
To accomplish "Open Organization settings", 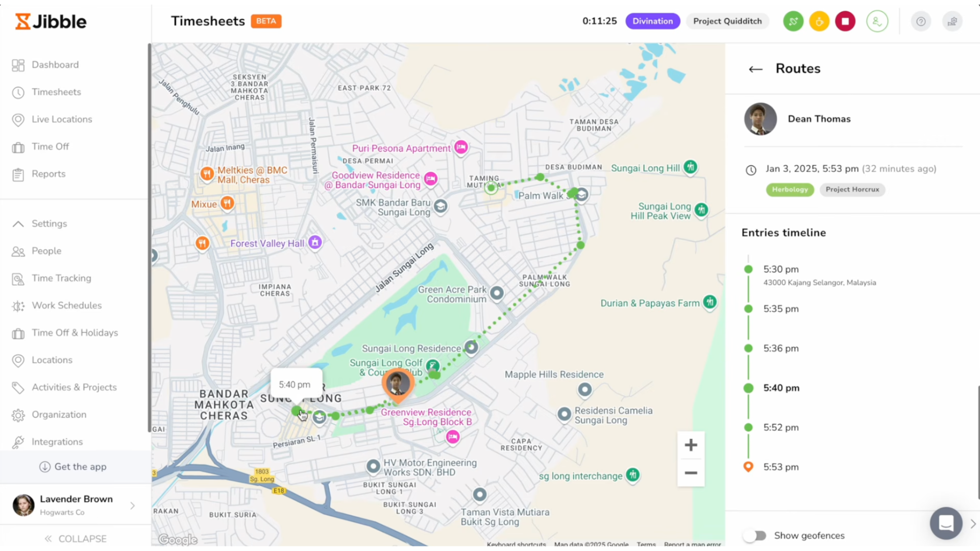I will point(59,415).
